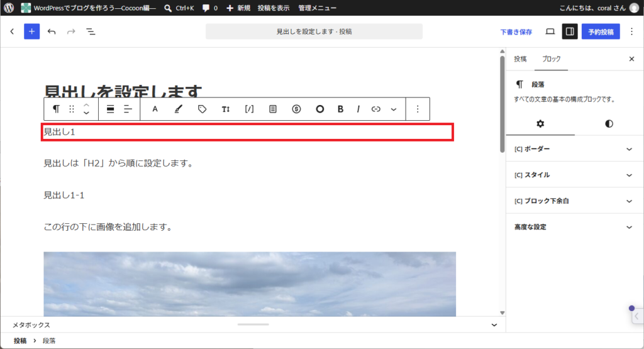Screen dimensions: 644x349
Task: Toggle the settings sidebar panel
Action: [x=570, y=31]
